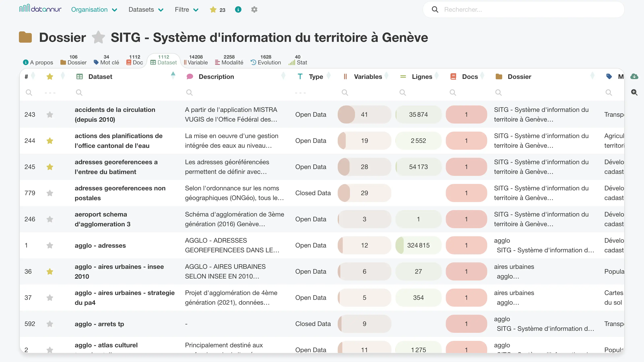
Task: Star adresses georeferencees non postales row
Action: (x=50, y=193)
